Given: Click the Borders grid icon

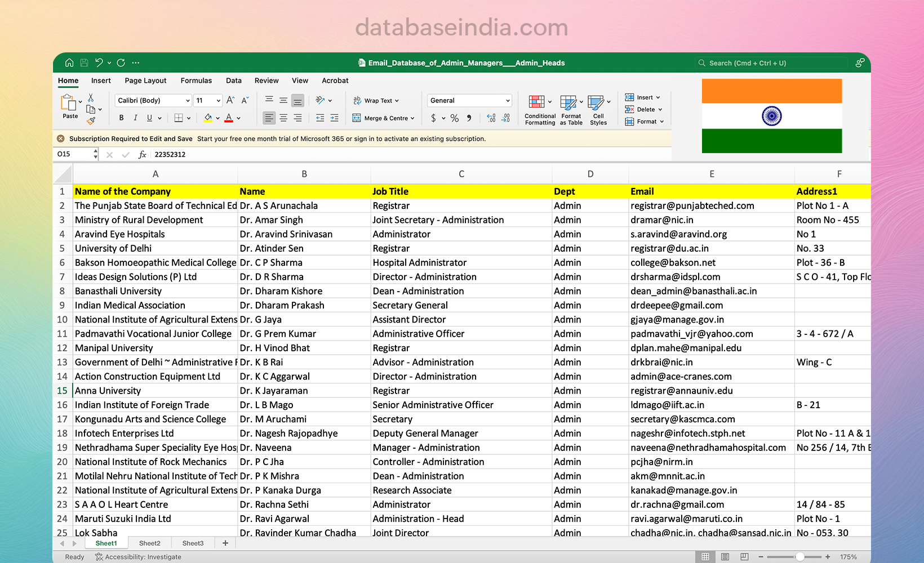Looking at the screenshot, I should coord(179,118).
